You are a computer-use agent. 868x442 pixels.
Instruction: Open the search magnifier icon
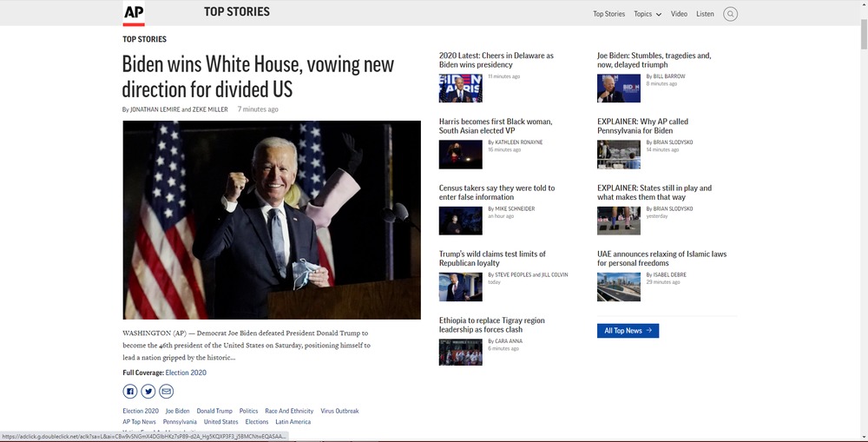pyautogui.click(x=730, y=14)
